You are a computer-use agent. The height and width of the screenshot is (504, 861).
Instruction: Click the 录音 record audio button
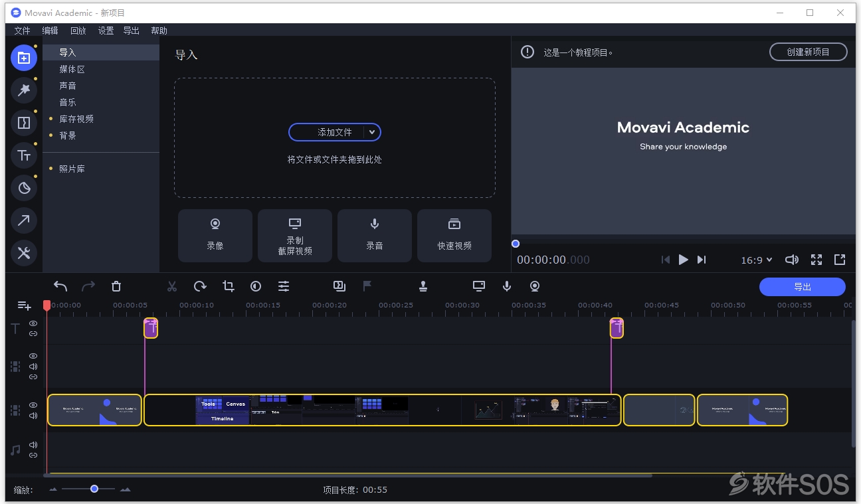[375, 236]
